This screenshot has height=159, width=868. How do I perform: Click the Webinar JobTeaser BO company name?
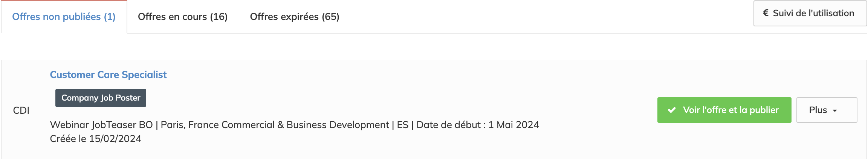point(101,125)
